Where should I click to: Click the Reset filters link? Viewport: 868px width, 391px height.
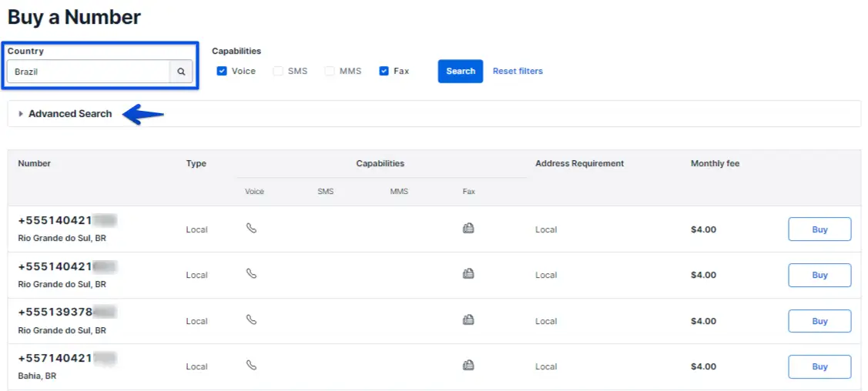pyautogui.click(x=518, y=71)
